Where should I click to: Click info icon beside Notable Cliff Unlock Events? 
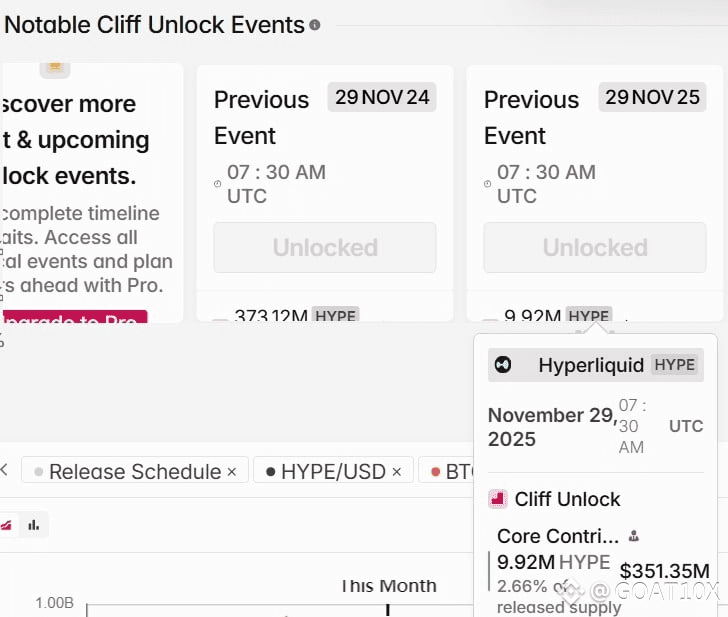click(x=315, y=25)
